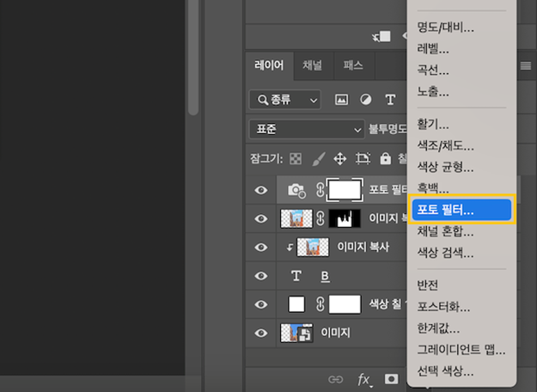Screen dimensions: 537x392
Task: Hide the 색상 칠 layer
Action: click(261, 304)
